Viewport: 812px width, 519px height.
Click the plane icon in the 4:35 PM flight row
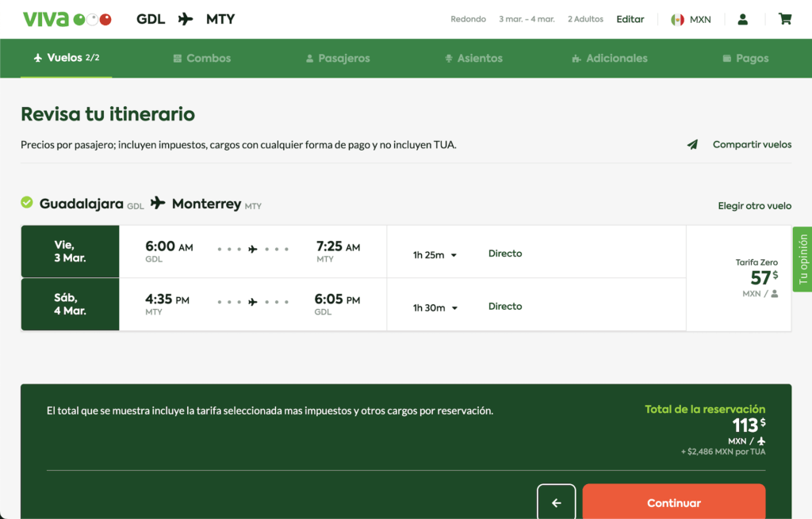coord(253,302)
